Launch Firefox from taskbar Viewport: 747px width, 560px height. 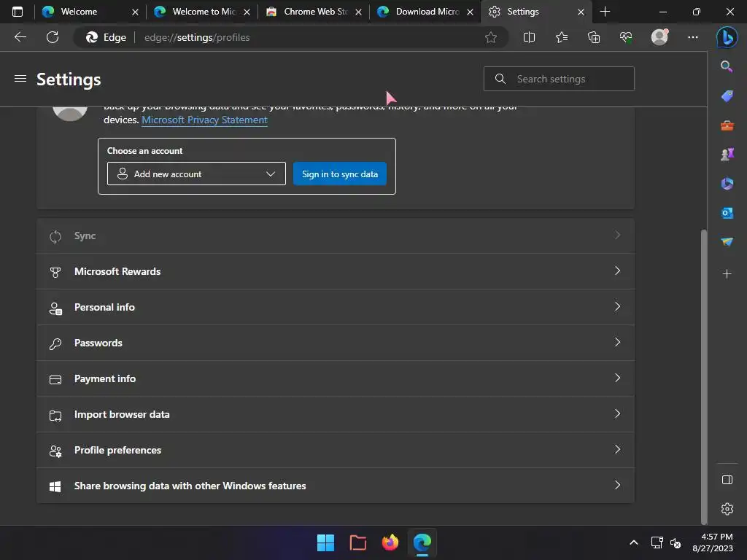[390, 542]
